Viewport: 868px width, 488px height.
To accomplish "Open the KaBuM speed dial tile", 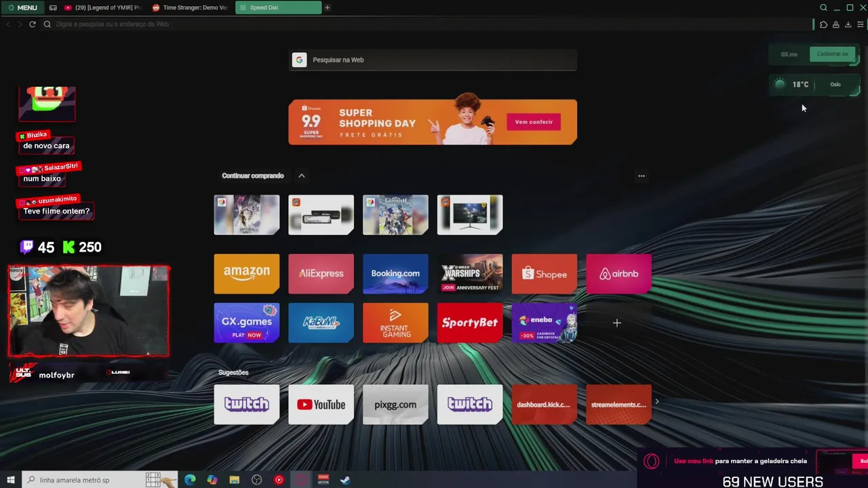I will point(321,323).
